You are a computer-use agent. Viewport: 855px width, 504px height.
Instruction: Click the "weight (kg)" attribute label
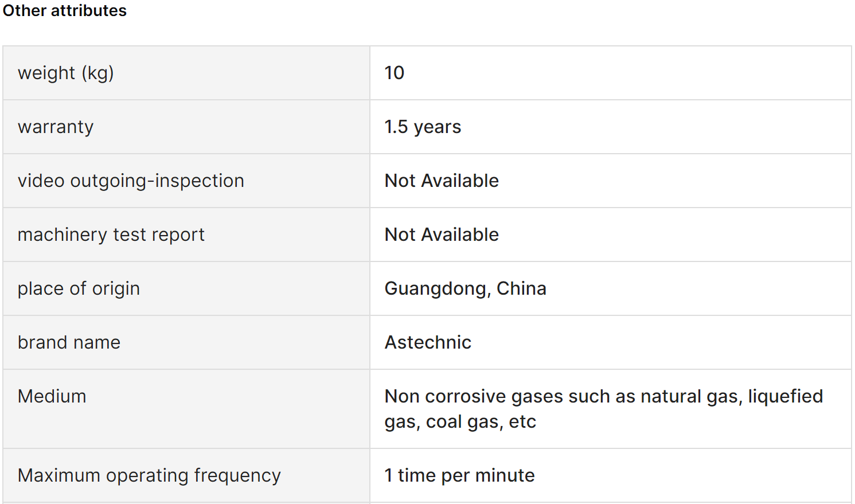coord(66,73)
